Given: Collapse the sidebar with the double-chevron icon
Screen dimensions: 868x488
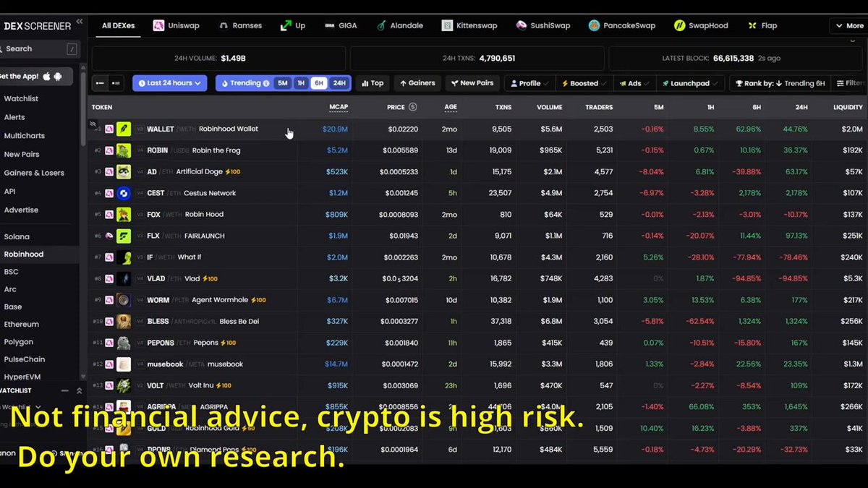Looking at the screenshot, I should pos(79,22).
